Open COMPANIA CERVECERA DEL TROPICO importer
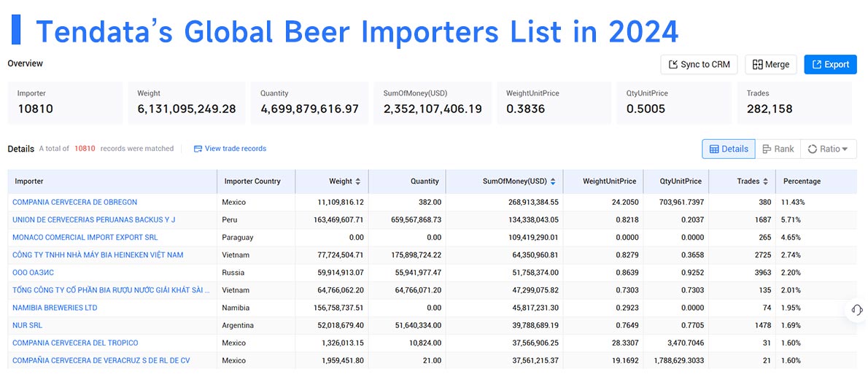868x374 pixels. tap(75, 343)
